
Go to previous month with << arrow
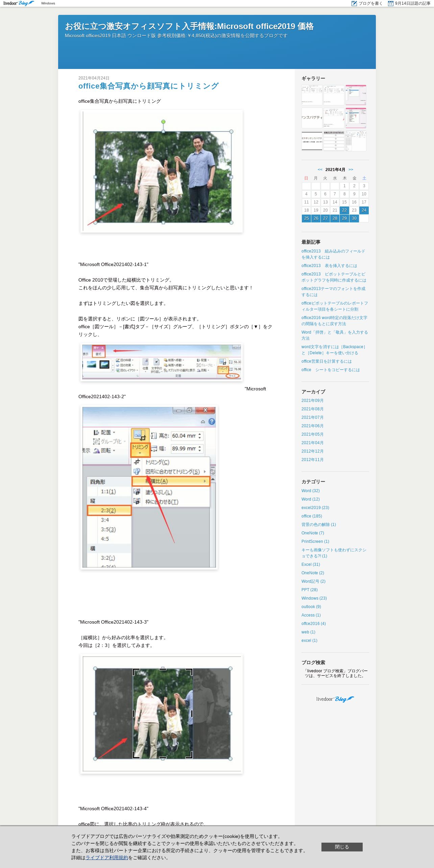(320, 170)
